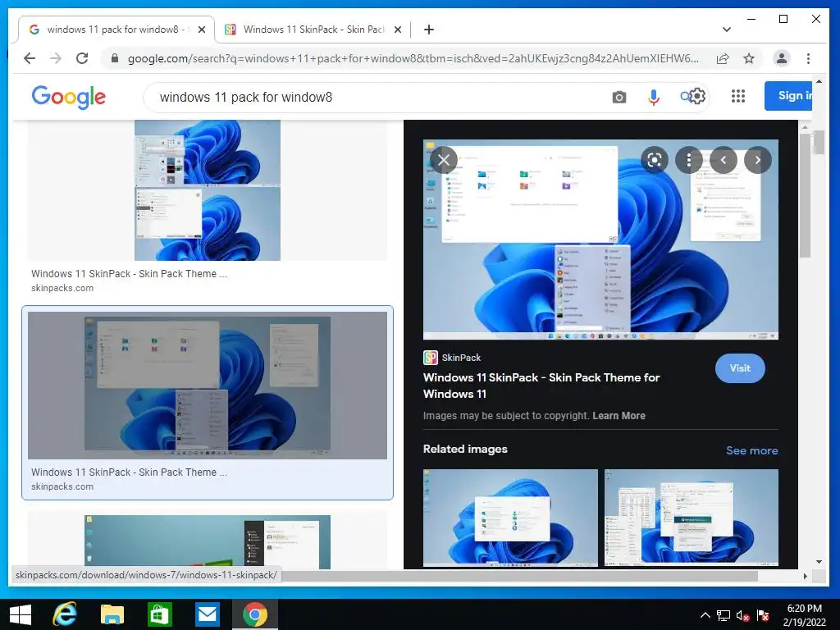This screenshot has width=840, height=630.
Task: Open the large SkinPack preview image
Action: 600,240
